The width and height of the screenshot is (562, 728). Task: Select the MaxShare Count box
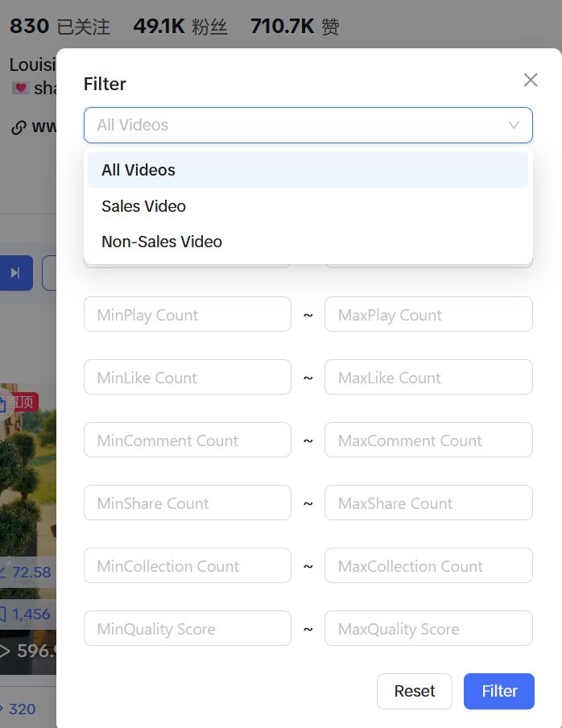point(428,503)
